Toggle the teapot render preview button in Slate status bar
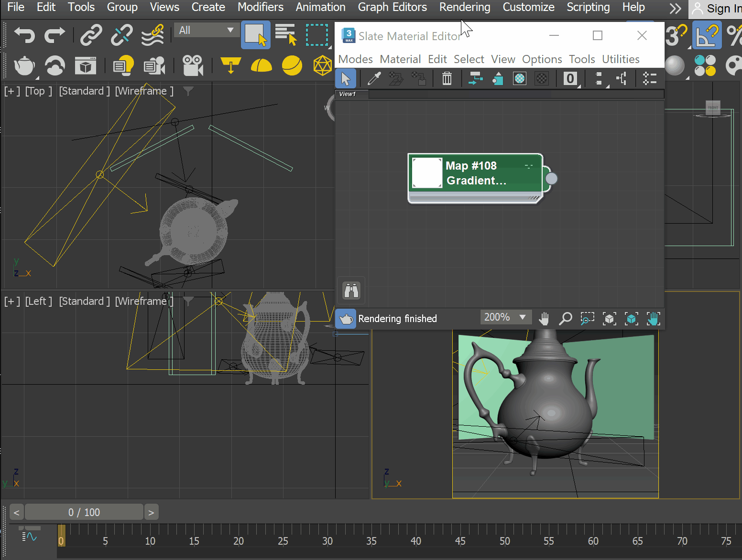Image resolution: width=742 pixels, height=560 pixels. coord(346,319)
